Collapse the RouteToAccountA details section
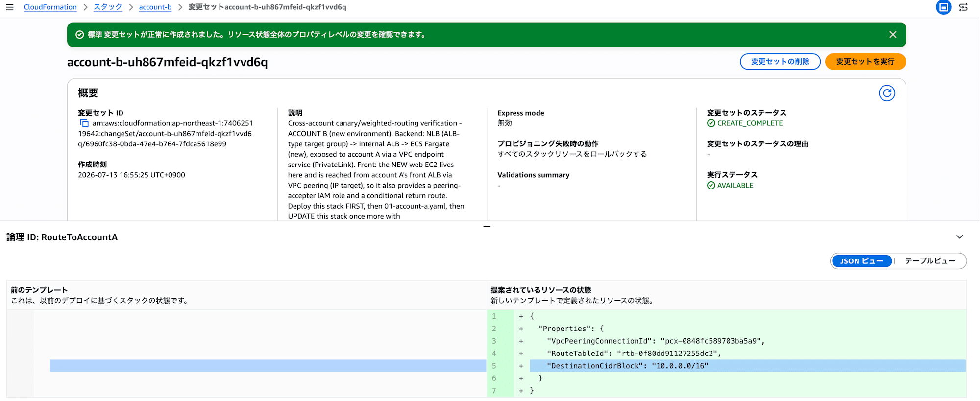Viewport: 980px width, 401px height. (x=959, y=237)
